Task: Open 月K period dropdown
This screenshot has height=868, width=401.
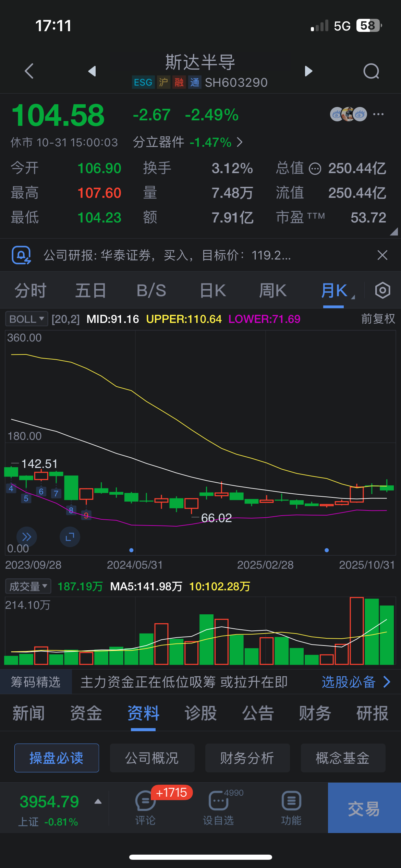Action: 338,291
